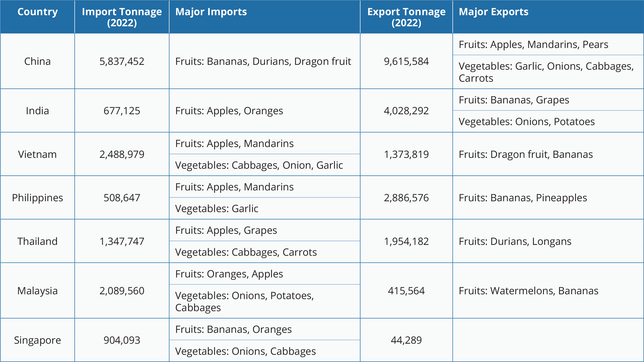Select the Philippines country cell
644x362 pixels.
click(37, 198)
